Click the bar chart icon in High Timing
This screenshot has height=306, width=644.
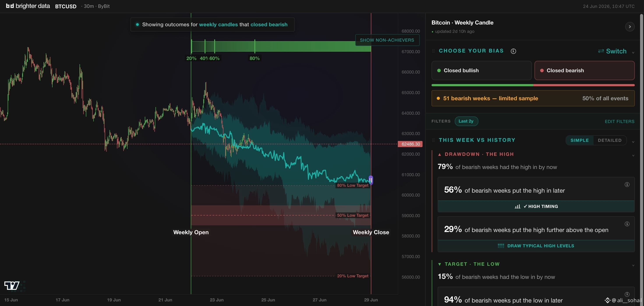(x=517, y=206)
